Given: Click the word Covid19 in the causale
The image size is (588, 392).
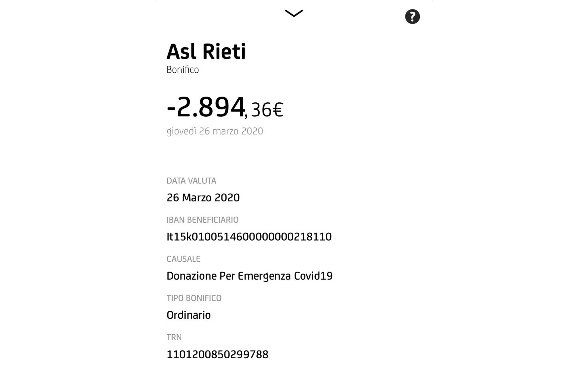Looking at the screenshot, I should (x=313, y=276).
